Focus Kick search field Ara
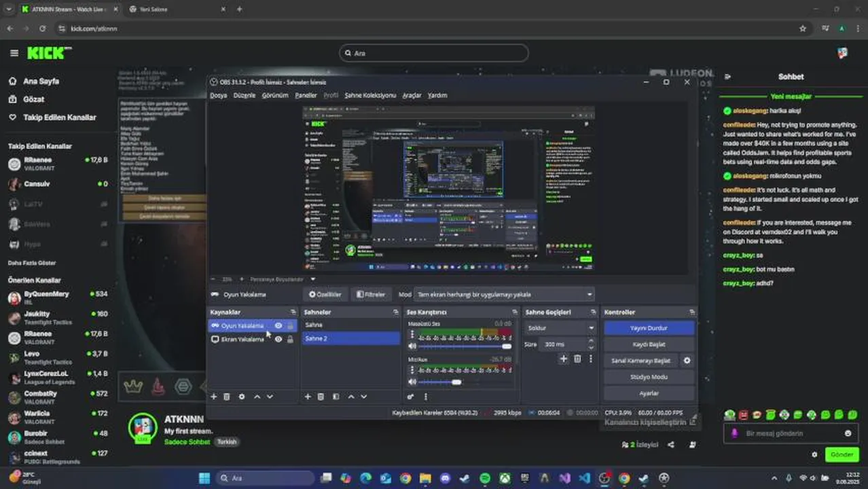This screenshot has width=868, height=489. pyautogui.click(x=434, y=53)
